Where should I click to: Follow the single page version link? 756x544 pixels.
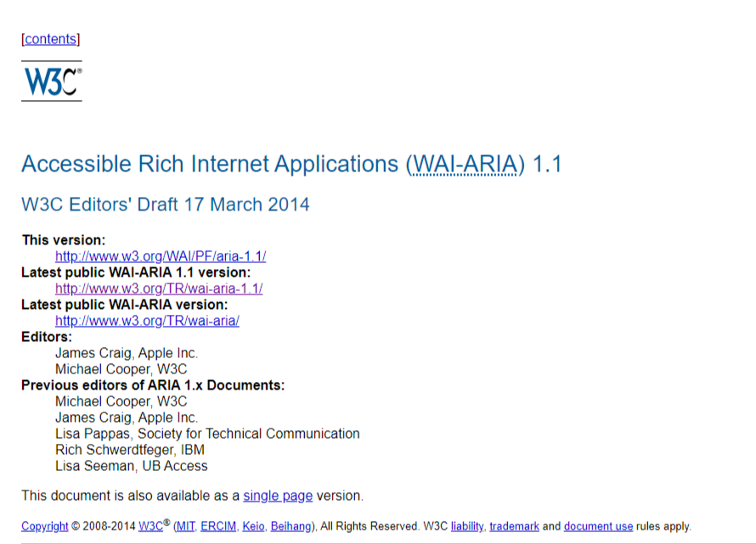click(278, 496)
